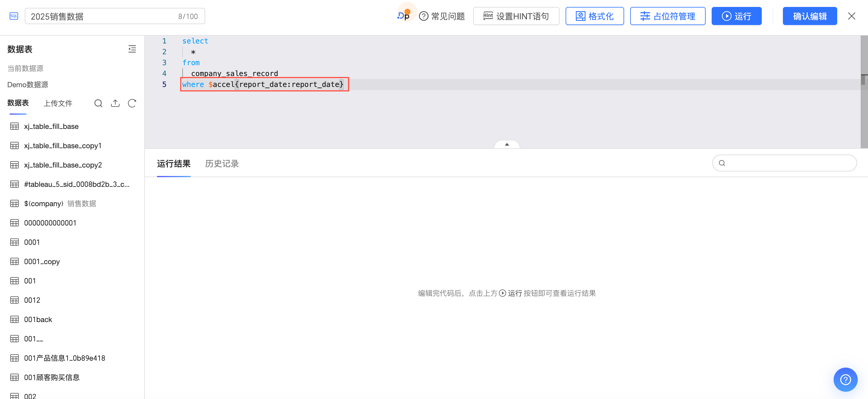868x399 pixels.
Task: Run the SQL query with 运行
Action: point(736,16)
